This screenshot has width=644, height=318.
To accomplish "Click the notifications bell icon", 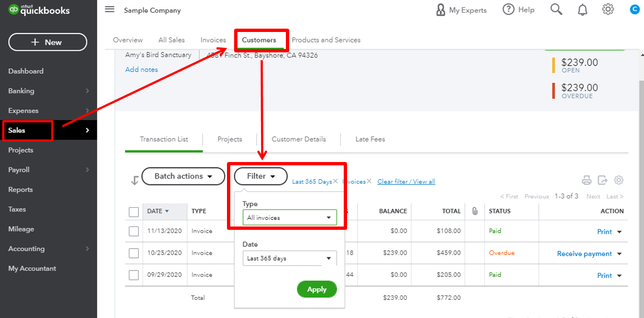I will coord(582,9).
